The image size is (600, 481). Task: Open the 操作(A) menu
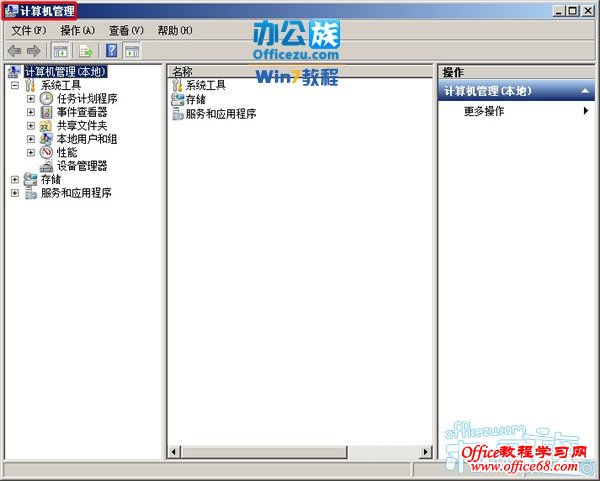77,30
